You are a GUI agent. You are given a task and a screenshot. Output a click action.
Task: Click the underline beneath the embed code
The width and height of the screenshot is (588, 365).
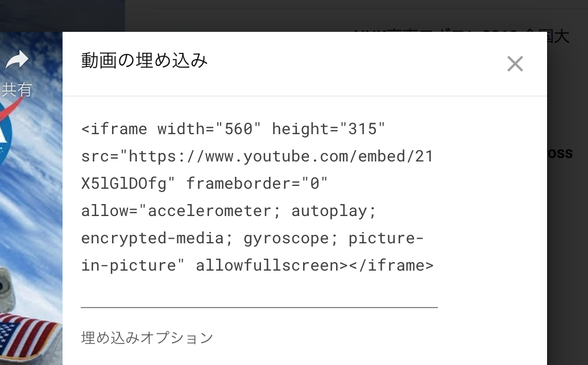pyautogui.click(x=259, y=307)
